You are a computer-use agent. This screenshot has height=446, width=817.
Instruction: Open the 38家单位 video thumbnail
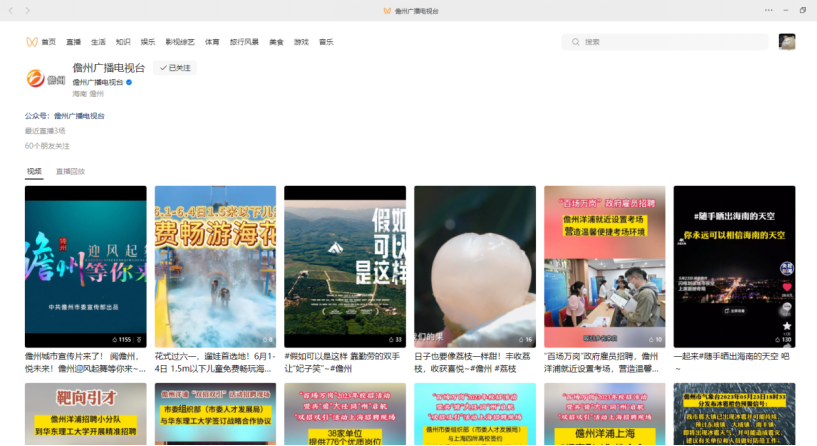click(345, 414)
